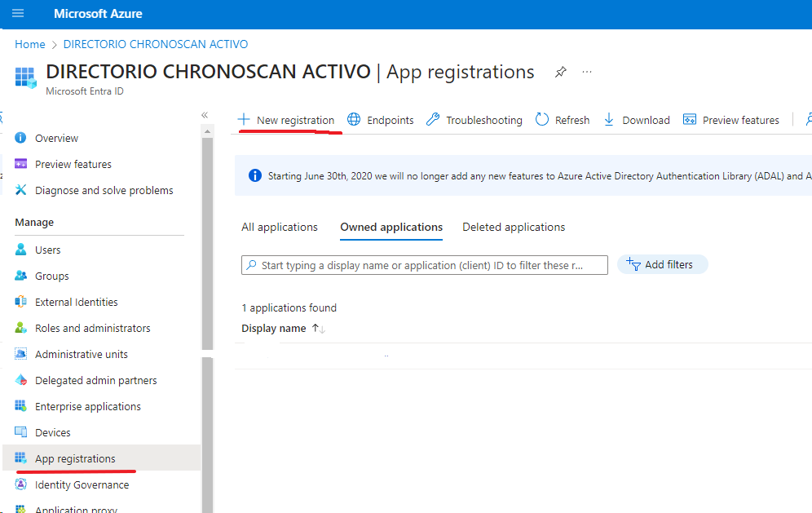The image size is (812, 513).
Task: Click '1 applications found' text
Action: coord(289,307)
